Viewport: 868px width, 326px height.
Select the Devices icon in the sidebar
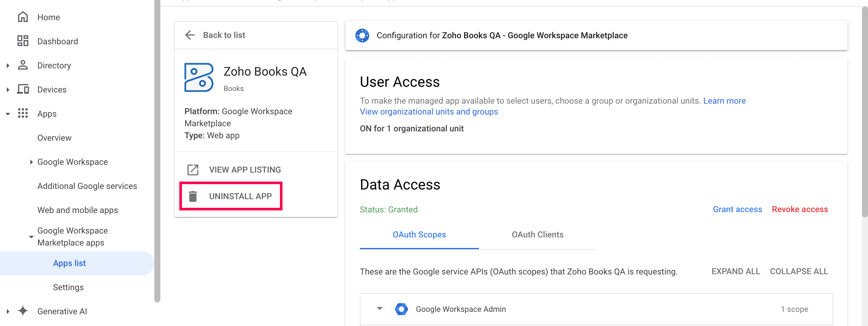[x=23, y=89]
